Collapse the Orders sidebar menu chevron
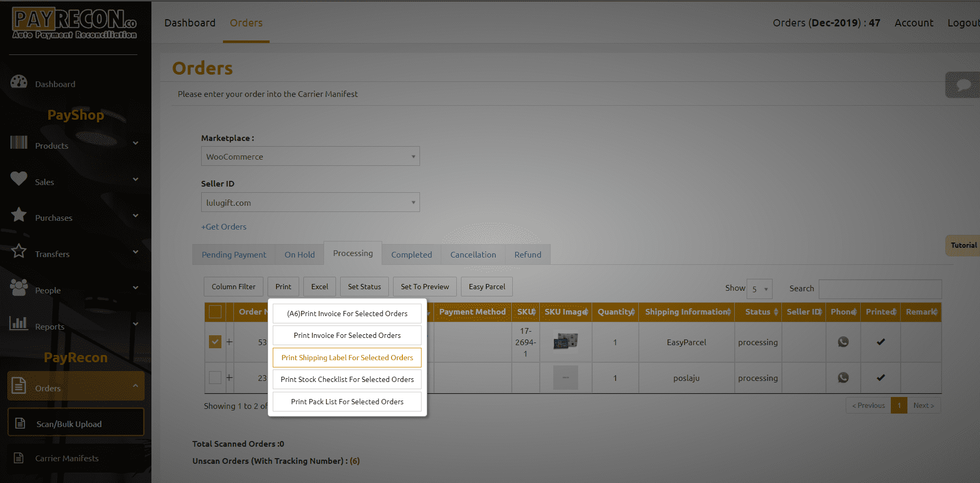The width and height of the screenshot is (980, 483). (135, 386)
